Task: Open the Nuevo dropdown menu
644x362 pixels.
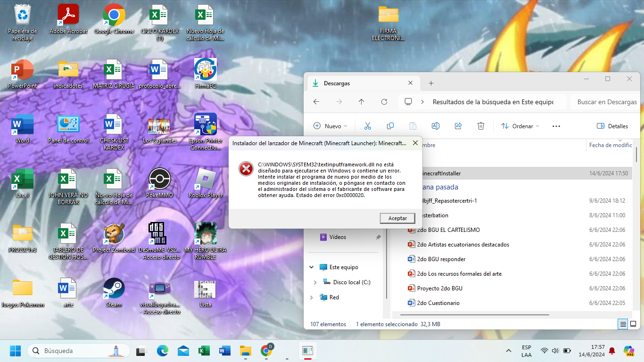Action: (x=330, y=126)
